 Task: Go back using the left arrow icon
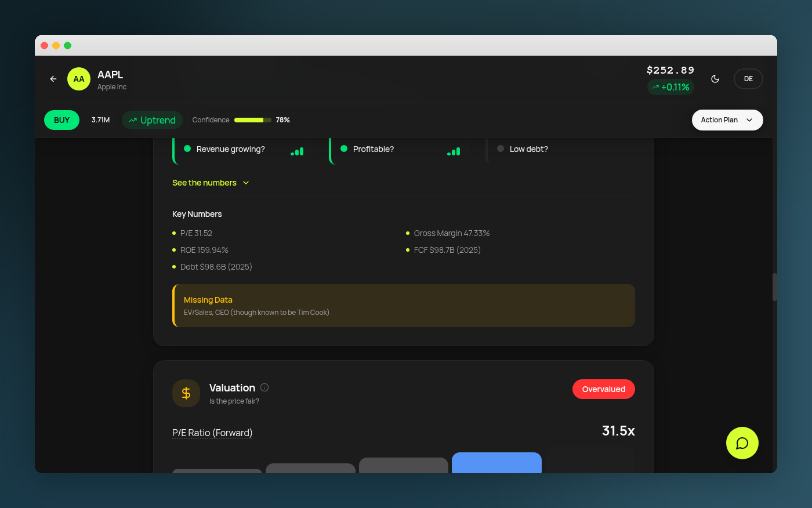53,79
